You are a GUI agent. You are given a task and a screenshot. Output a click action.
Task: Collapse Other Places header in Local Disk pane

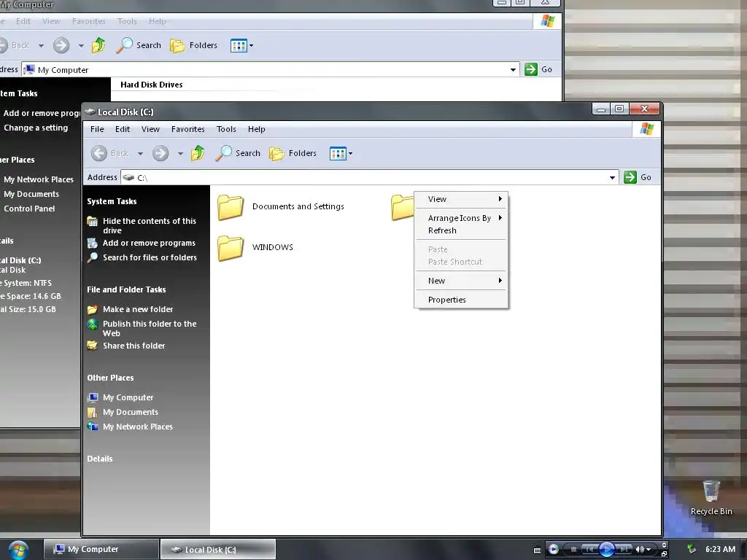[110, 378]
